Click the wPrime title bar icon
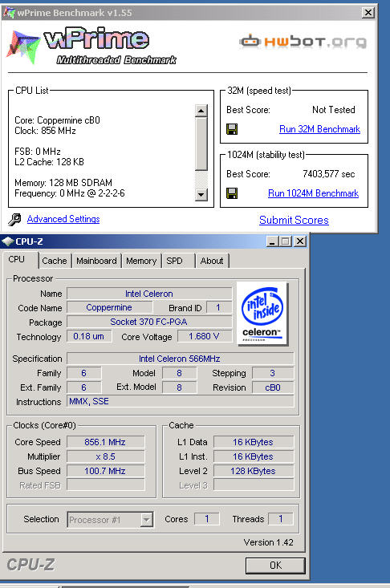The image size is (390, 588). point(9,13)
